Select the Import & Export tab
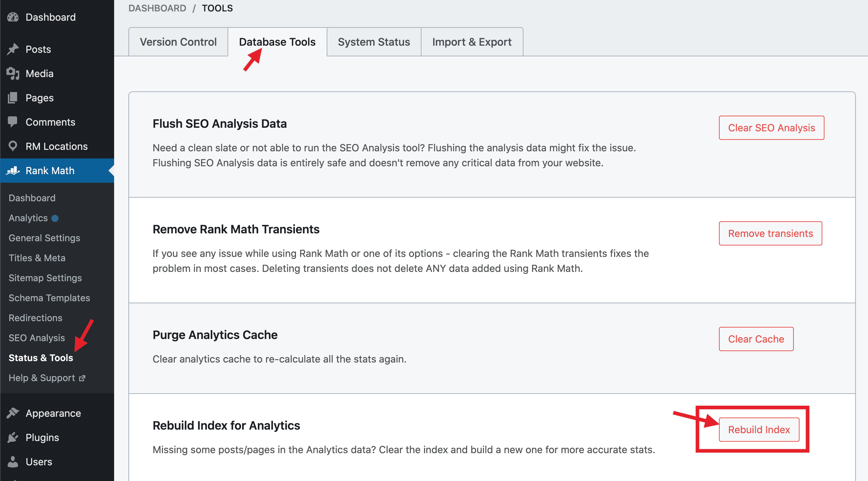 pos(472,42)
